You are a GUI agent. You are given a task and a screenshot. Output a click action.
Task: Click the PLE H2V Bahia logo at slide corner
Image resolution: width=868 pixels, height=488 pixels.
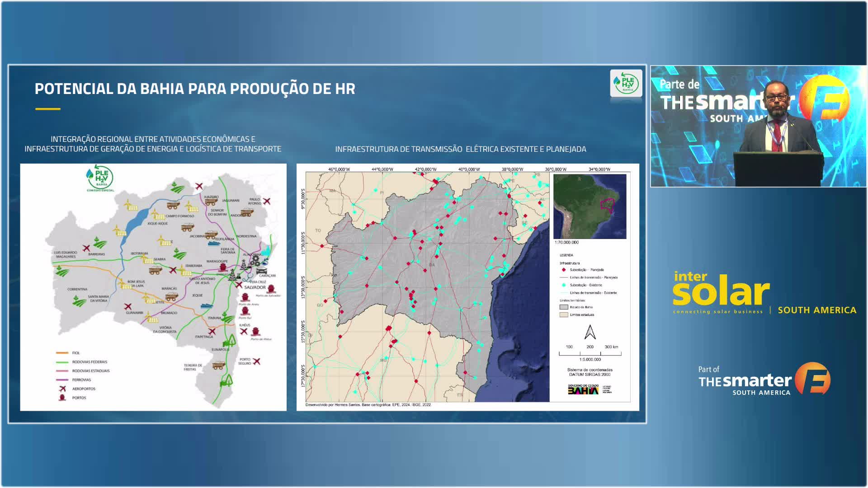point(626,83)
